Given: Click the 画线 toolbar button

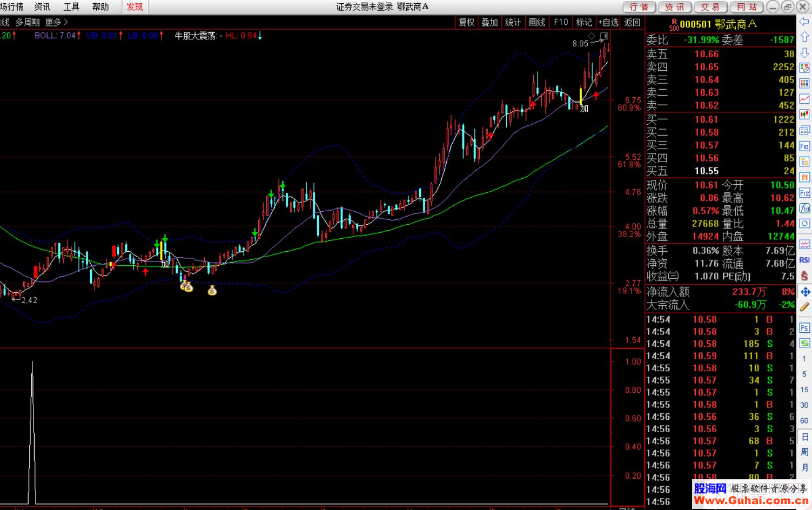Looking at the screenshot, I should (537, 22).
